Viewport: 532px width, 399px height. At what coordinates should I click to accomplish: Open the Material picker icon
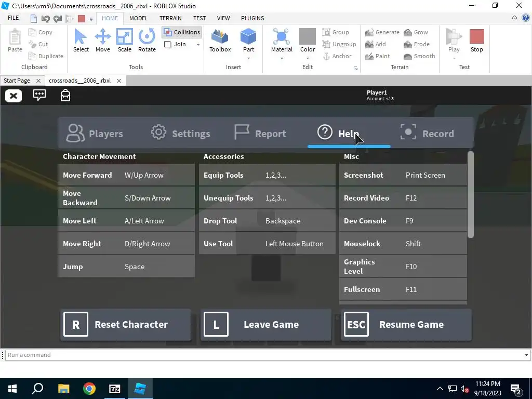(x=282, y=37)
